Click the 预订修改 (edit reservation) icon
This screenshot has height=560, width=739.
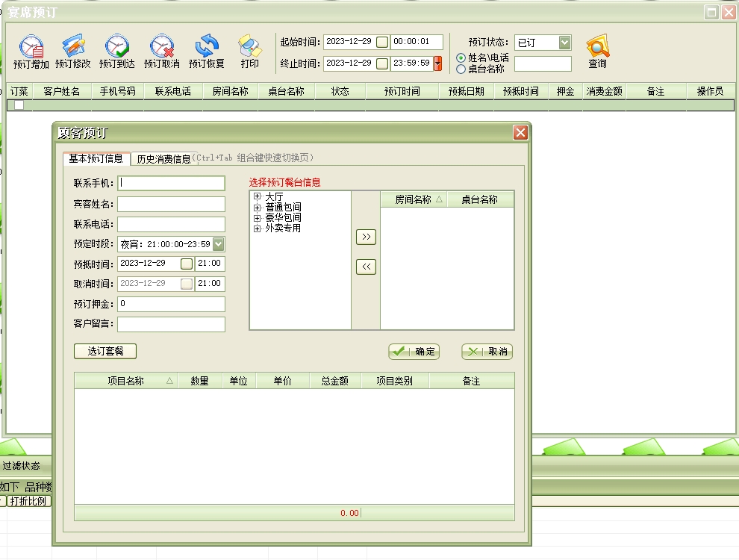pyautogui.click(x=73, y=47)
